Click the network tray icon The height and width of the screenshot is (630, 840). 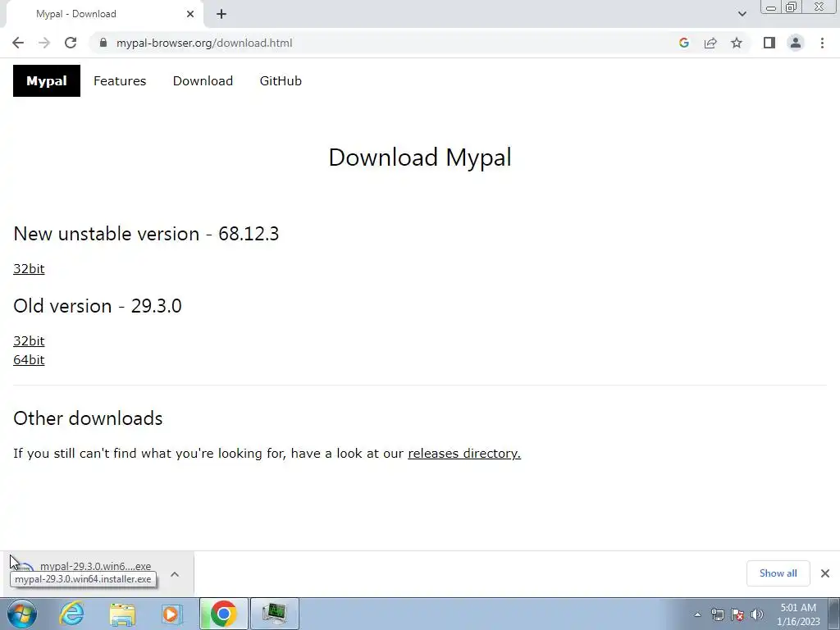[717, 614]
